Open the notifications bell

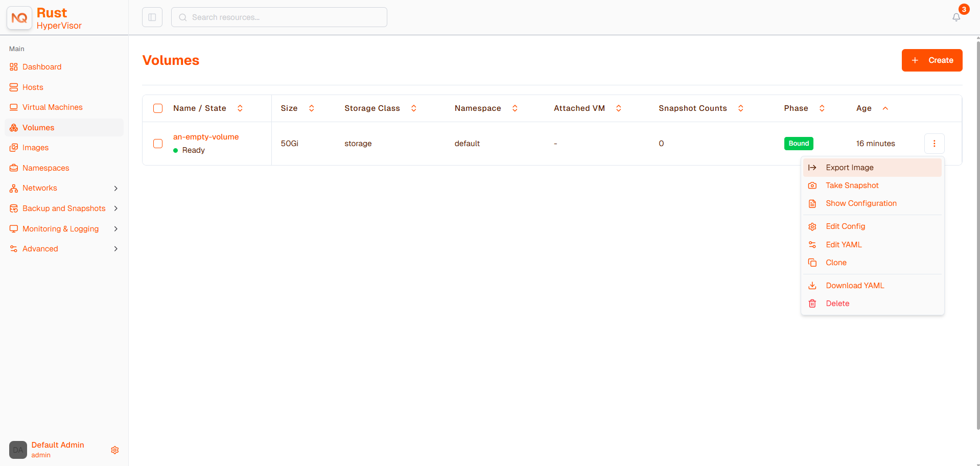pyautogui.click(x=956, y=17)
